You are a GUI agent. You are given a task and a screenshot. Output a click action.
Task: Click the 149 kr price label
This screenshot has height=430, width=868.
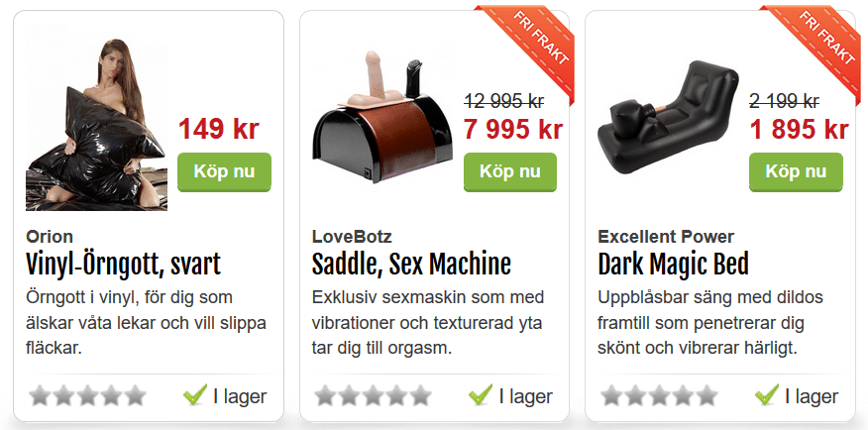tap(219, 129)
